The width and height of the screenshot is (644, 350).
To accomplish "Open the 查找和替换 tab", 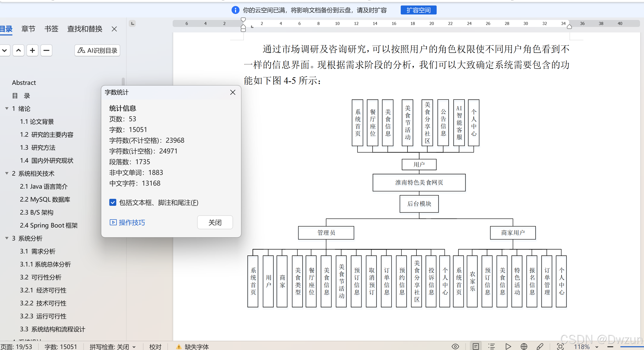I will (x=85, y=29).
